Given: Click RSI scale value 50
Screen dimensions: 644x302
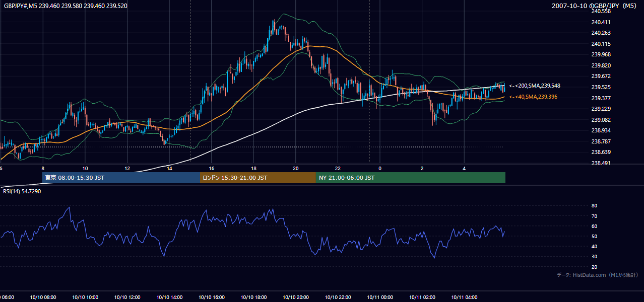Looking at the screenshot, I should click(594, 236).
